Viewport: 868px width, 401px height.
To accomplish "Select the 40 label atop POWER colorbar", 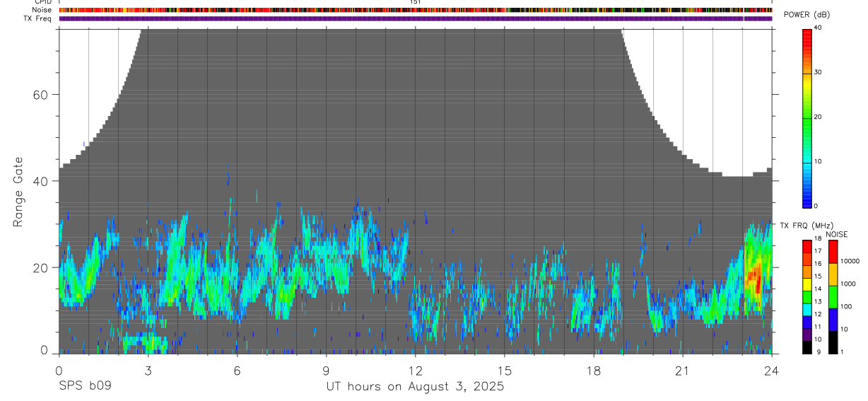I will pyautogui.click(x=818, y=28).
